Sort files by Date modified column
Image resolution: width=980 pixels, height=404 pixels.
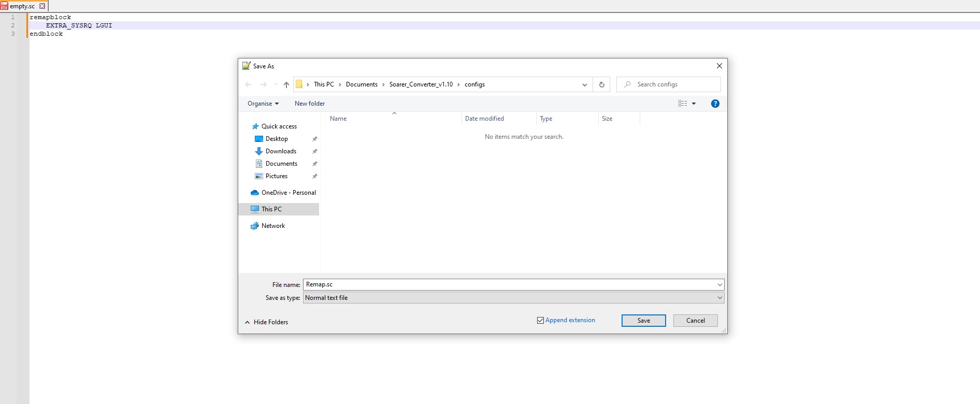[x=484, y=119]
